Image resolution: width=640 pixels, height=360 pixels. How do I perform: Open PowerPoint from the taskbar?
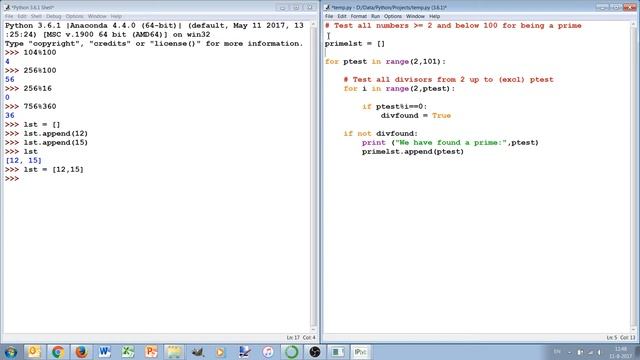click(x=151, y=352)
